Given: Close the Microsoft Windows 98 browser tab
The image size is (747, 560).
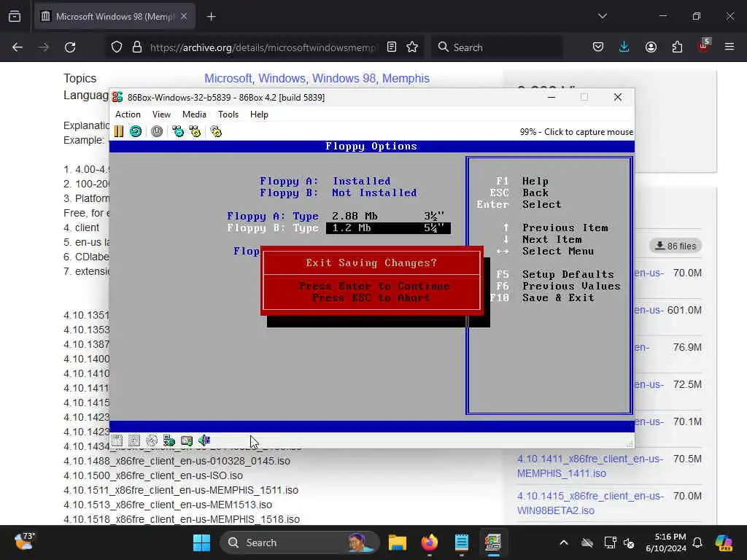Looking at the screenshot, I should coord(184,17).
